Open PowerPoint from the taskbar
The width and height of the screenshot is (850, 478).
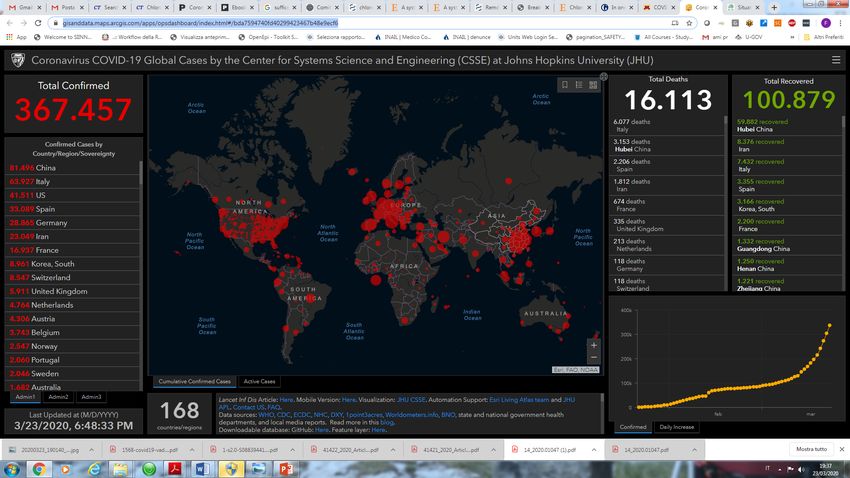pyautogui.click(x=286, y=469)
